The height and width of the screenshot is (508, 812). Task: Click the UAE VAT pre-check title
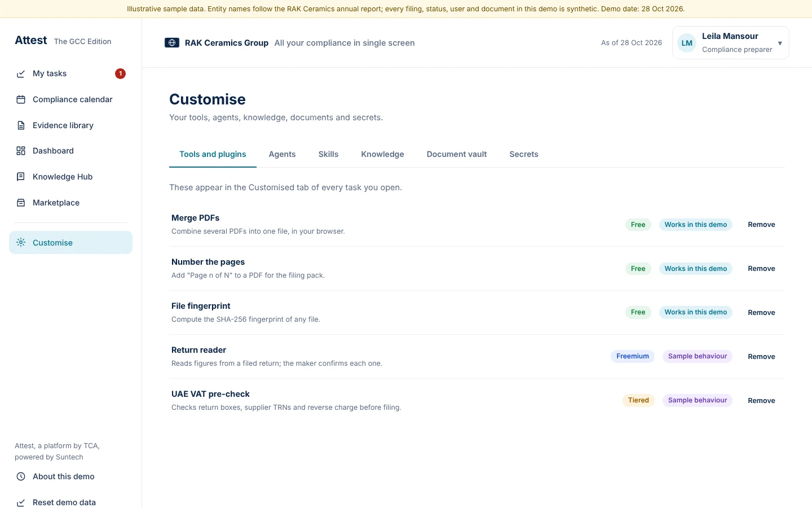[x=210, y=394]
